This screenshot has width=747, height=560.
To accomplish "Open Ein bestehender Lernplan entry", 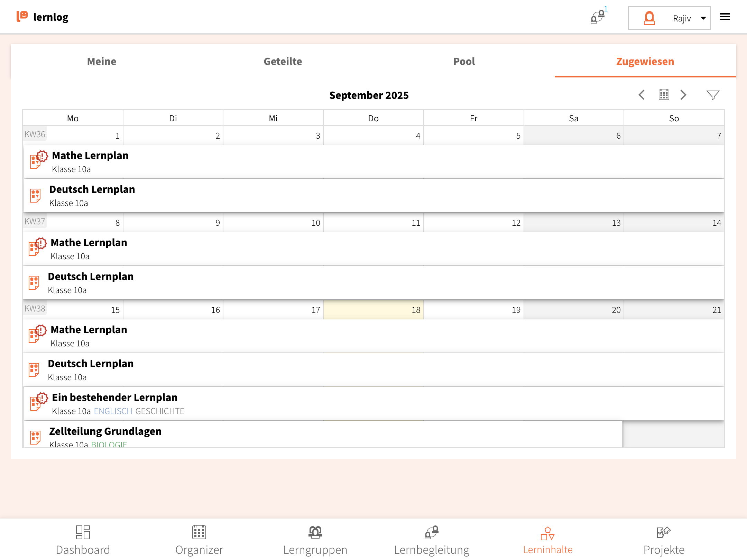I will coord(114,398).
